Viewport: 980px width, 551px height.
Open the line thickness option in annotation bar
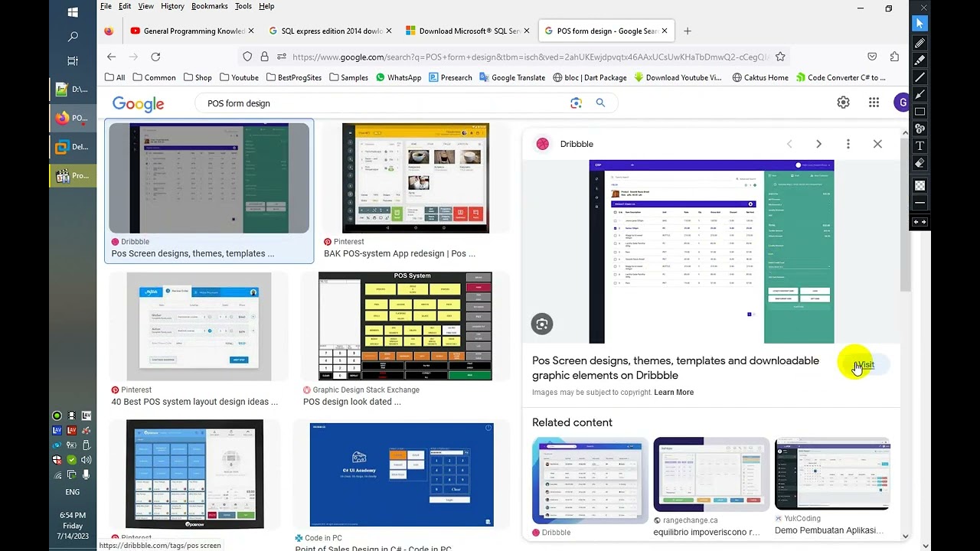coord(920,203)
